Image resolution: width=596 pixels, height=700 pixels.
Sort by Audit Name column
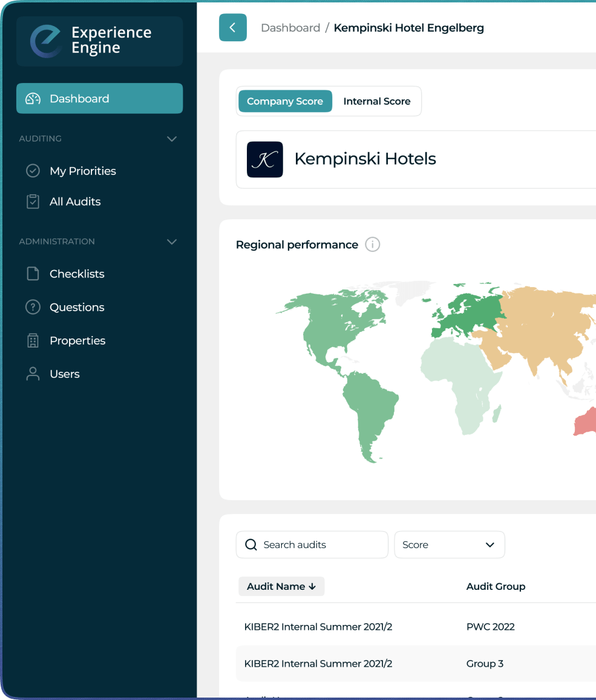[281, 586]
